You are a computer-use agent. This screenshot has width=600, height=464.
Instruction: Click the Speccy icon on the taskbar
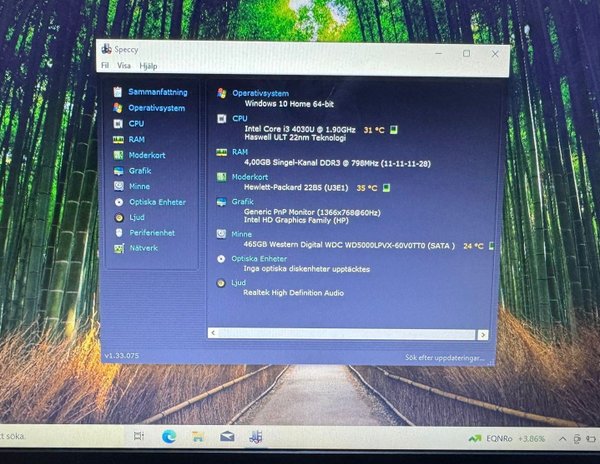(x=256, y=436)
